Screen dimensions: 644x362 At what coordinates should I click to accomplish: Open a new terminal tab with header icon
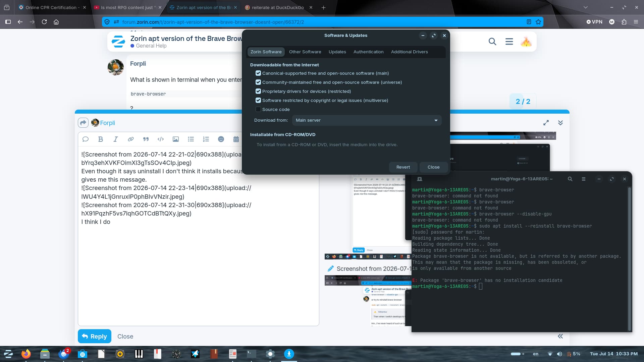click(x=419, y=179)
